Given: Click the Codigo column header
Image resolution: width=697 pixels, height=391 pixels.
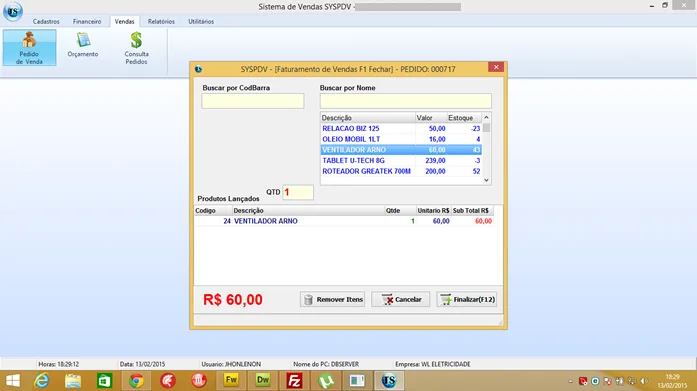Looking at the screenshot, I should pyautogui.click(x=213, y=211).
